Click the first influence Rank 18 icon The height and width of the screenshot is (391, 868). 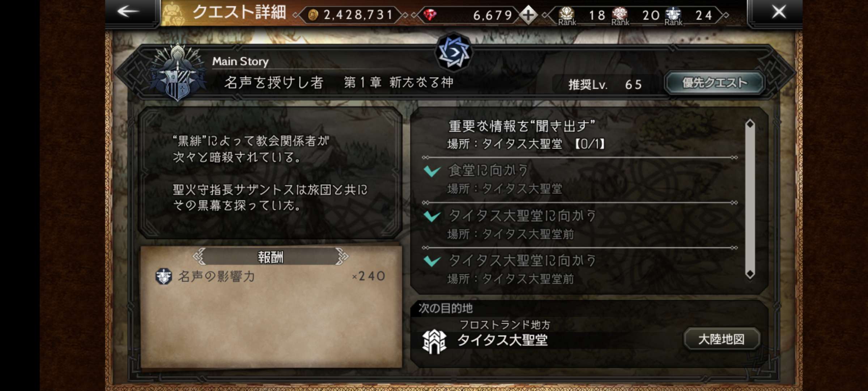tap(567, 15)
